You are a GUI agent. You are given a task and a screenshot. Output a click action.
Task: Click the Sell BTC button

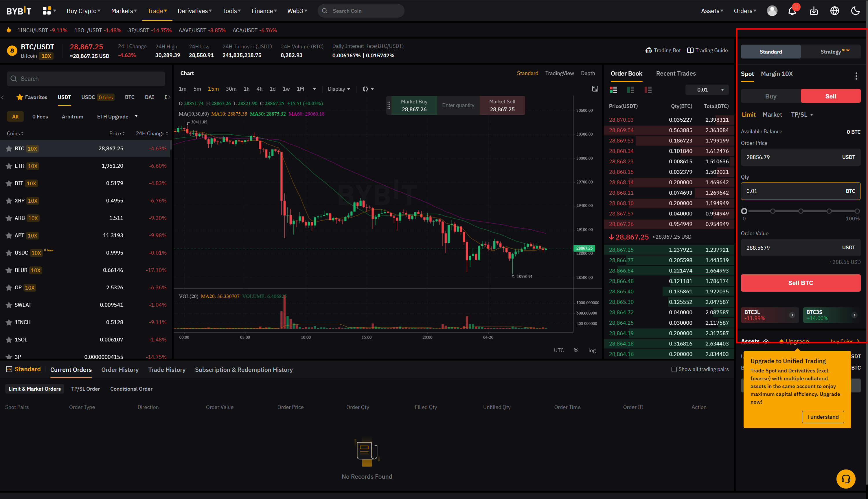click(800, 283)
